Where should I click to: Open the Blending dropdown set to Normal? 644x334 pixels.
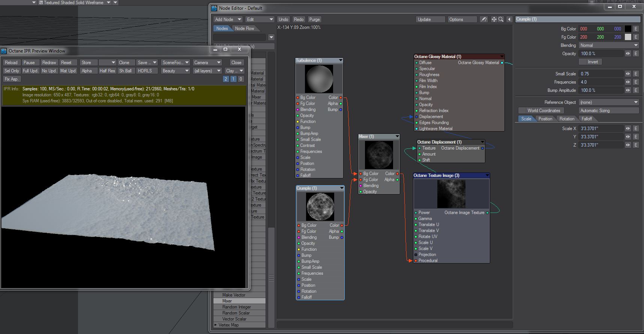[x=608, y=45]
